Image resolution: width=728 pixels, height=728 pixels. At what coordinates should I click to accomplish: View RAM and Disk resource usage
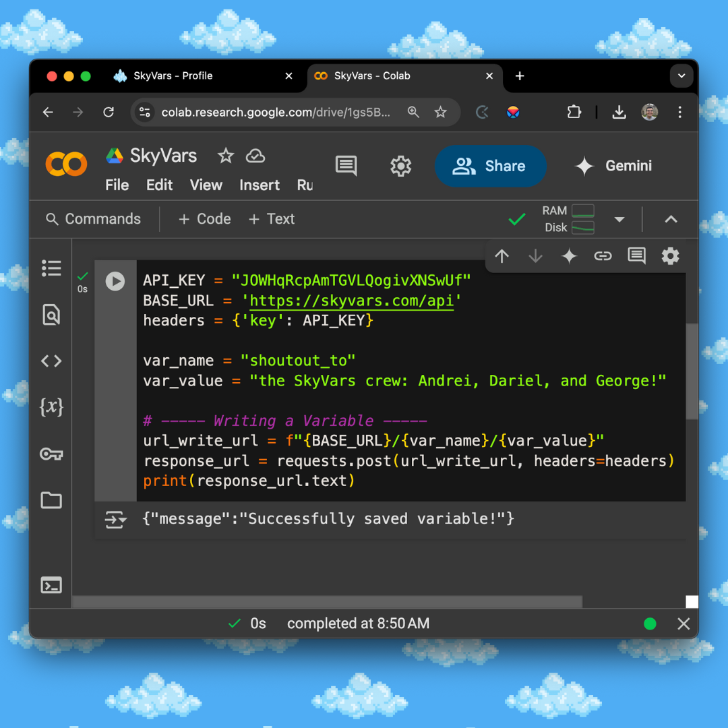(x=568, y=218)
